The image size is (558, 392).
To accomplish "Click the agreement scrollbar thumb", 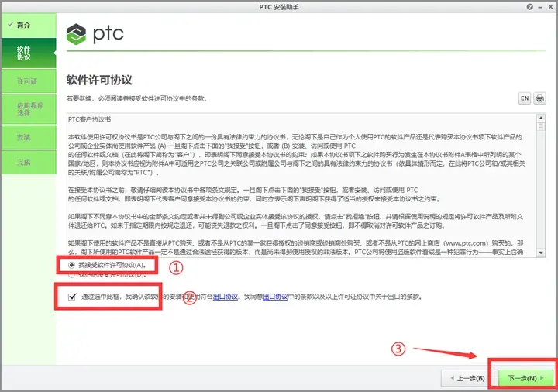I will click(541, 126).
